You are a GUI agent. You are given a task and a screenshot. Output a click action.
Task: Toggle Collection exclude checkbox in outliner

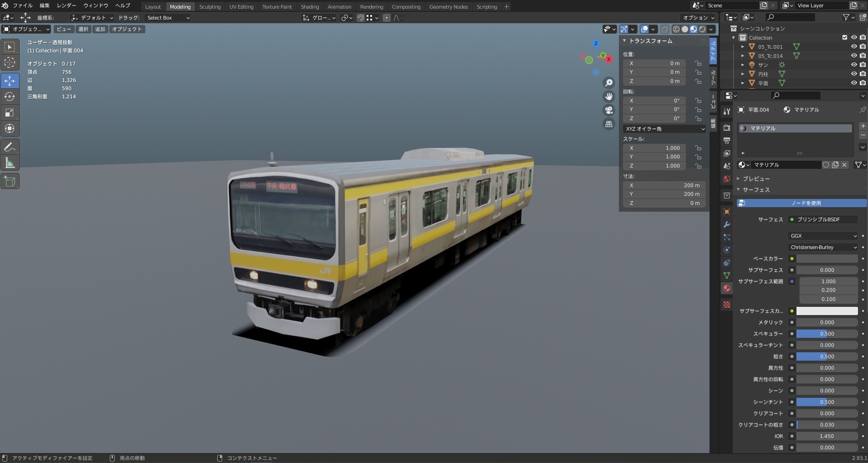click(x=845, y=37)
